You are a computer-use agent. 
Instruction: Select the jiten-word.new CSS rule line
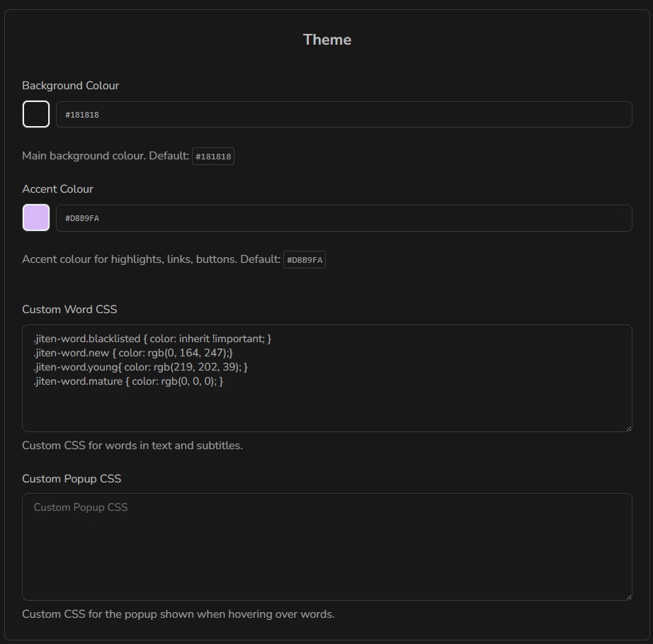[133, 353]
